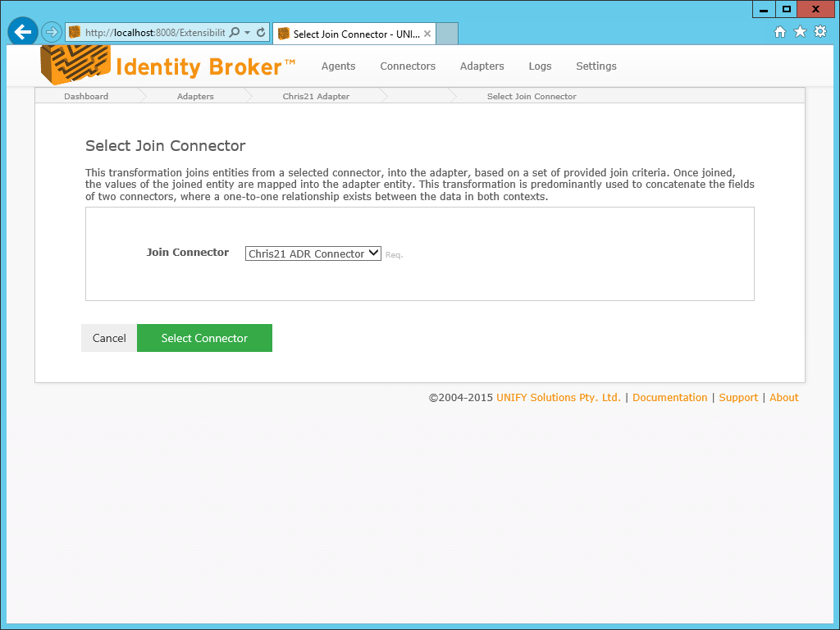
Task: Go to Dashboard breadcrumb
Action: 85,97
